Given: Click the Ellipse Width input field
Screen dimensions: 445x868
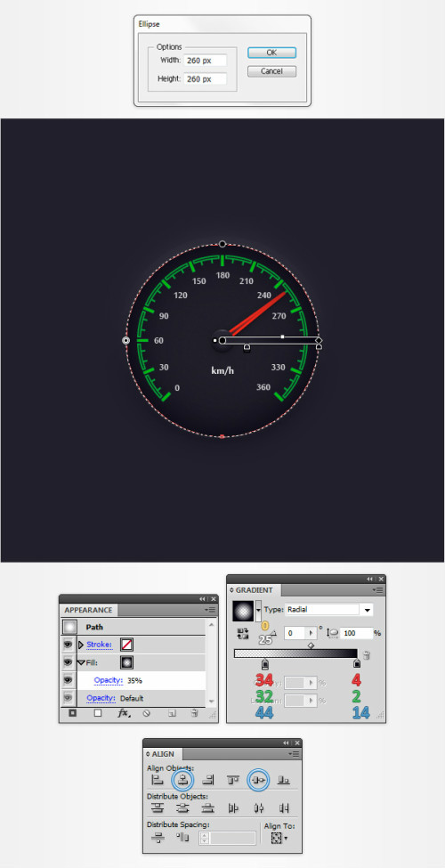Looking at the screenshot, I should (206, 61).
